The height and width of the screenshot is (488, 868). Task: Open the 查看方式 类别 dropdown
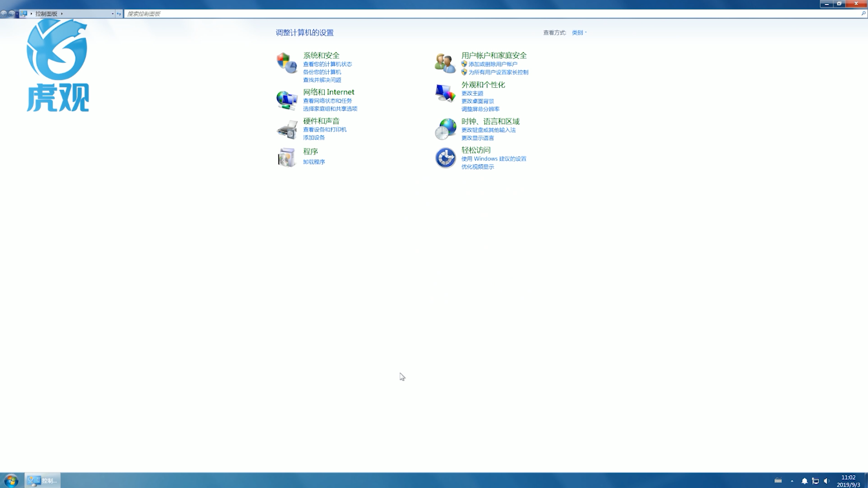[x=579, y=32]
